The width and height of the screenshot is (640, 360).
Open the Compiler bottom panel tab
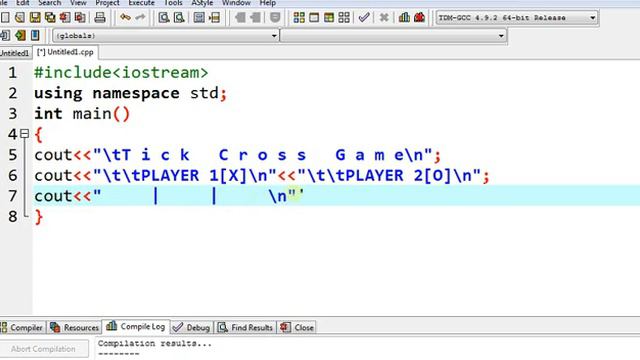[22, 327]
